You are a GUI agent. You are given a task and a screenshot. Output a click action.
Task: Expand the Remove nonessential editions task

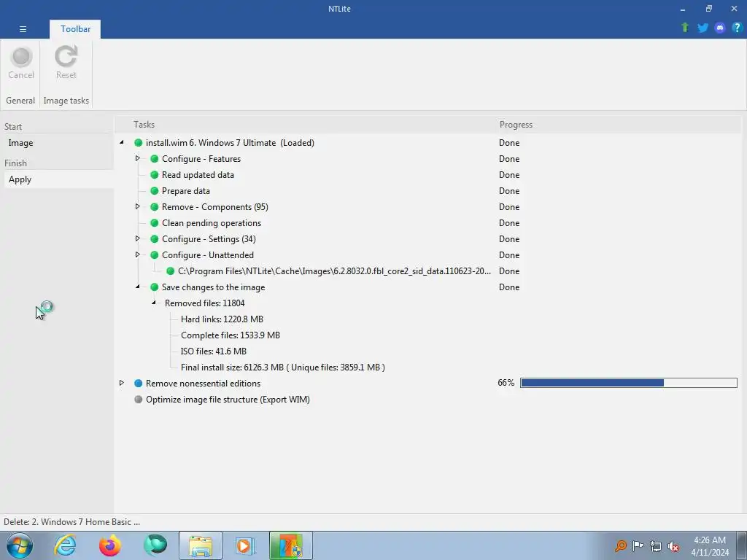122,383
